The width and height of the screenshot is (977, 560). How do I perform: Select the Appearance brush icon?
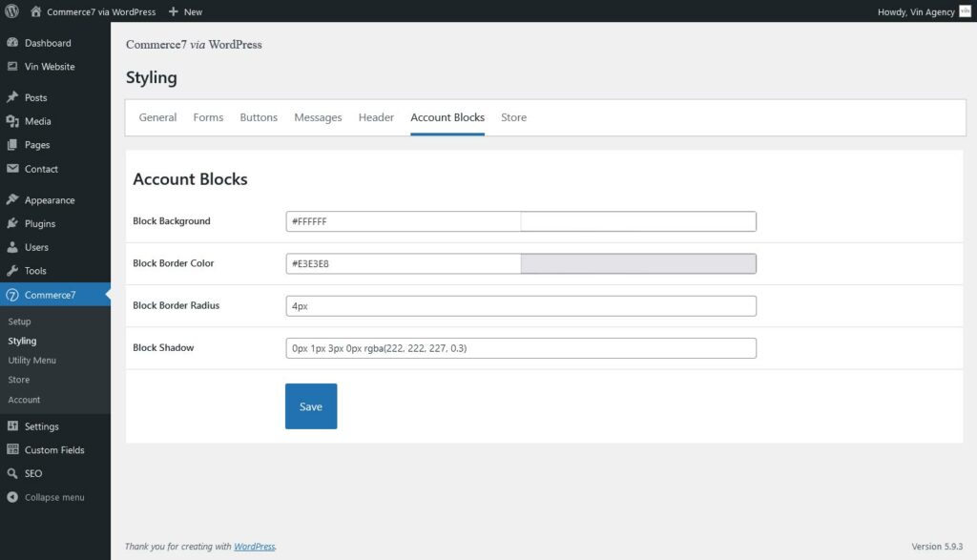tap(13, 199)
